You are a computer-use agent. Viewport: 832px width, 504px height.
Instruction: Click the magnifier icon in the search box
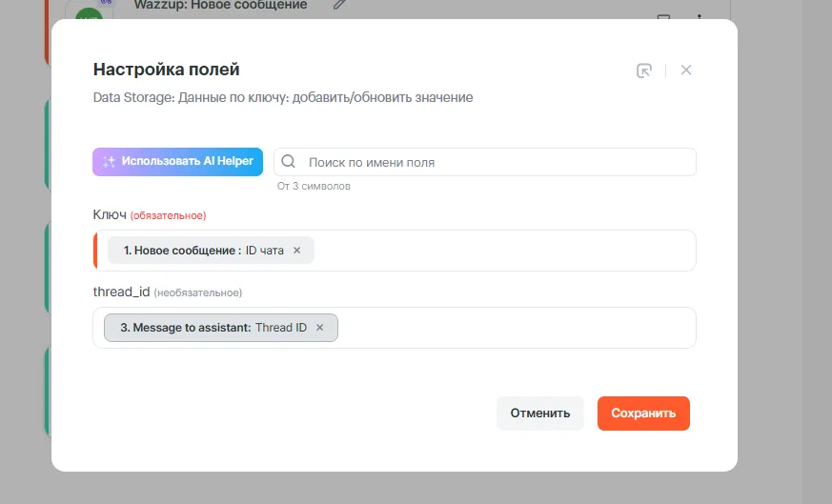click(x=289, y=162)
